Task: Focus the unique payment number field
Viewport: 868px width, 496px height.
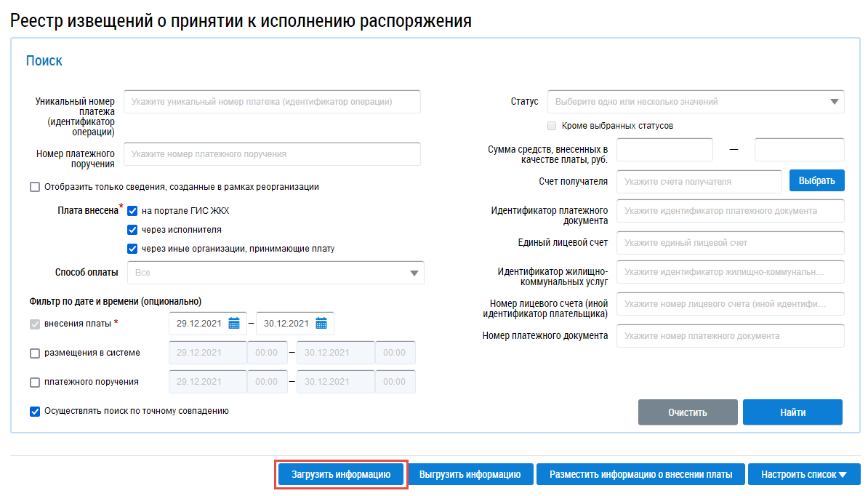Action: (x=272, y=102)
